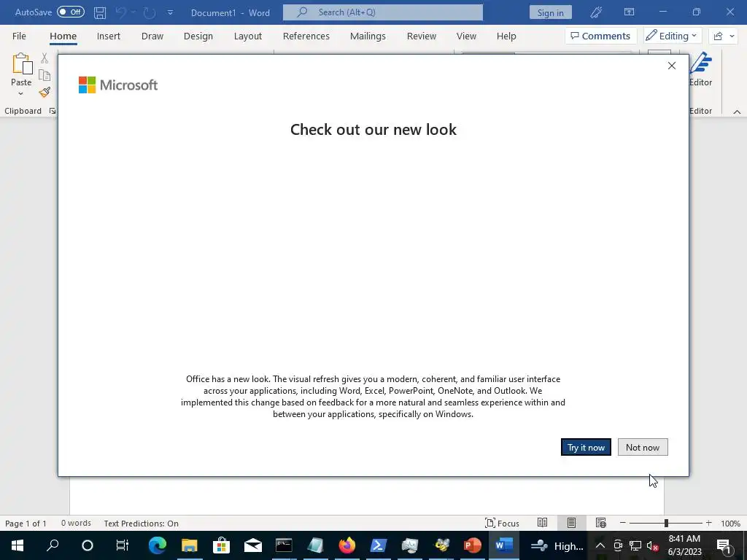Click the Save icon in title bar
The image size is (747, 560).
coord(99,12)
